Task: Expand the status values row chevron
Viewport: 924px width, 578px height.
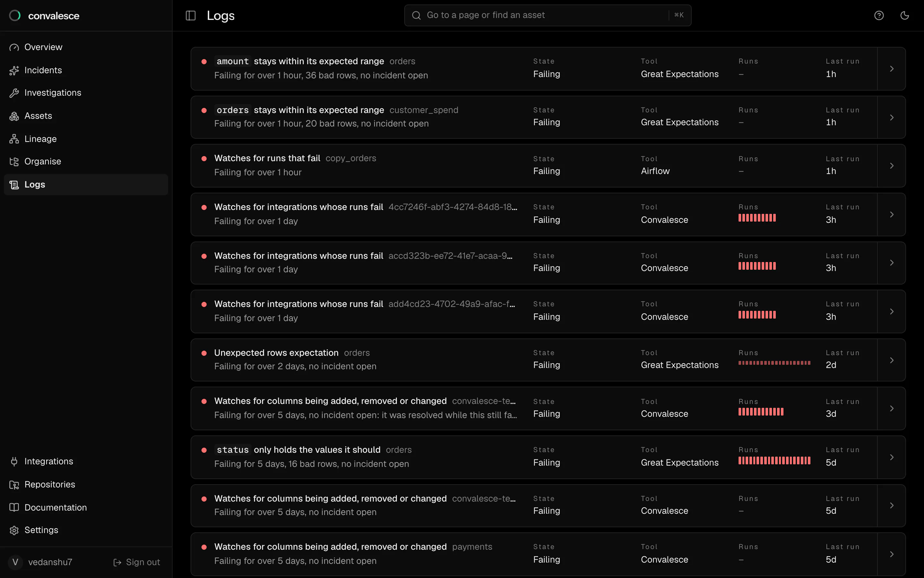Action: pyautogui.click(x=892, y=457)
